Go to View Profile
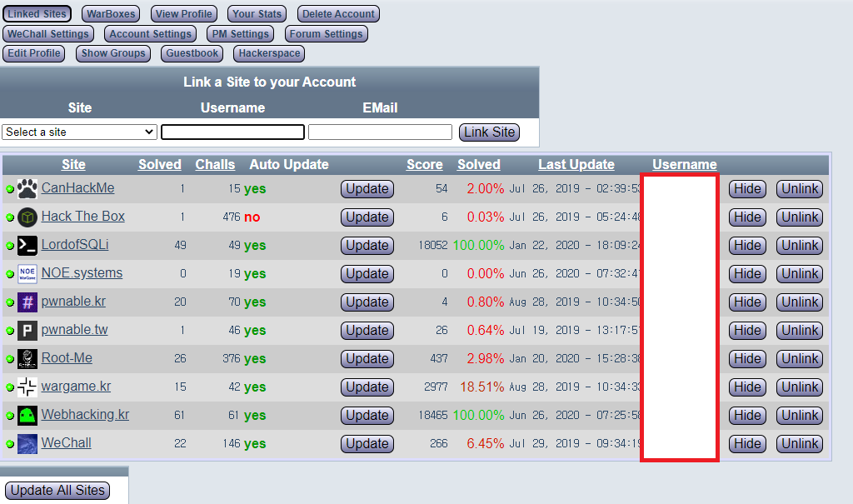 pyautogui.click(x=184, y=13)
